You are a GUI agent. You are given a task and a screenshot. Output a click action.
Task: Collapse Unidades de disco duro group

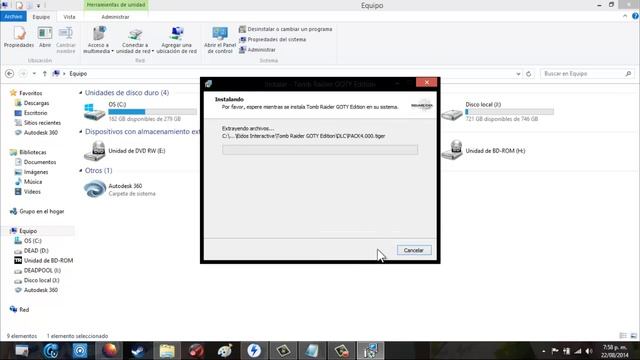tap(80, 93)
